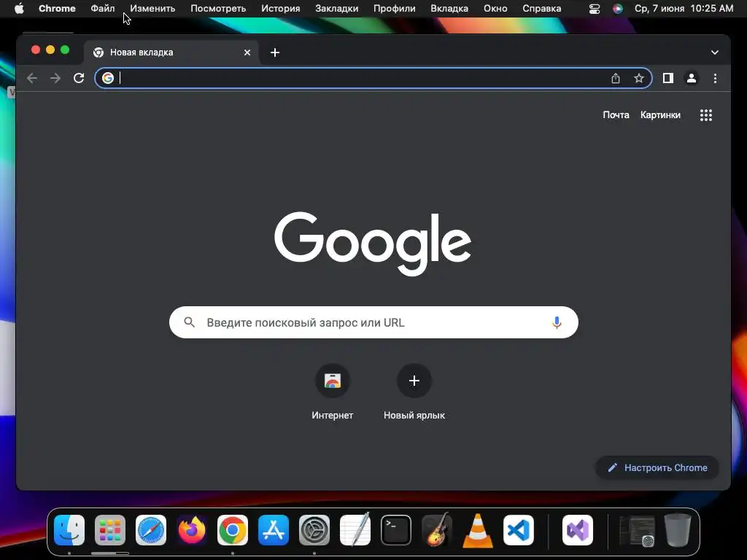This screenshot has width=747, height=560.
Task: Open Visual Studio Code from the dock
Action: [x=519, y=530]
